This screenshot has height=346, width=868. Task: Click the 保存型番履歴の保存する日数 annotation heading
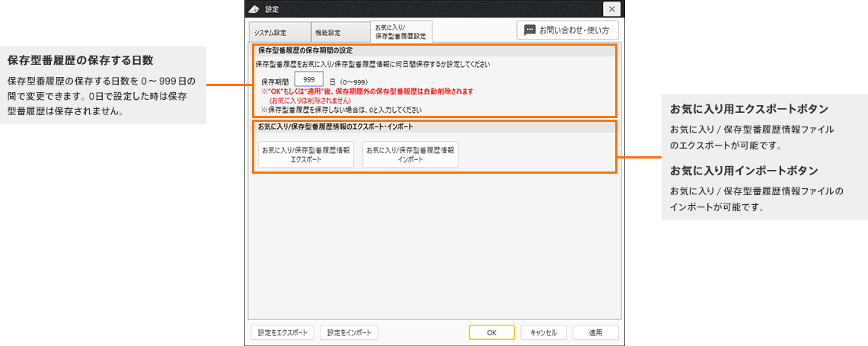click(81, 60)
